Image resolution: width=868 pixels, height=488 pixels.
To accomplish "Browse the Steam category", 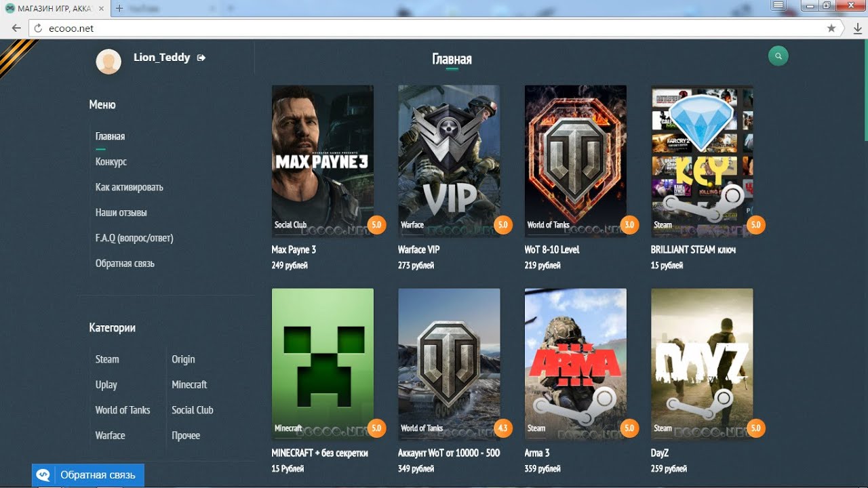I will (107, 359).
